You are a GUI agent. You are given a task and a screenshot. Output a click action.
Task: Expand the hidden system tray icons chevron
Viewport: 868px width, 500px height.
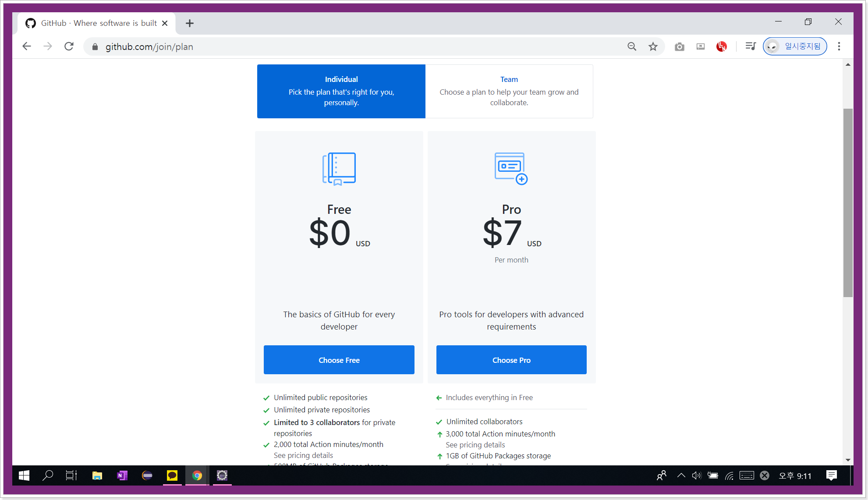[x=681, y=475]
